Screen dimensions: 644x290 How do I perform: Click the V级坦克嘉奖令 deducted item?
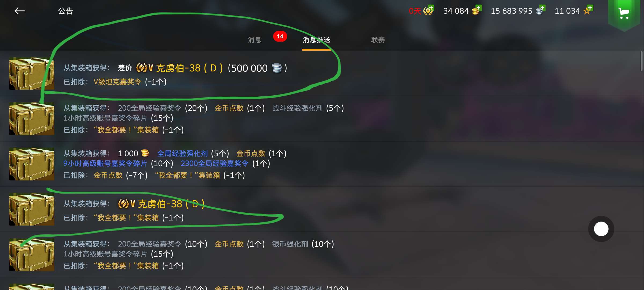click(117, 82)
